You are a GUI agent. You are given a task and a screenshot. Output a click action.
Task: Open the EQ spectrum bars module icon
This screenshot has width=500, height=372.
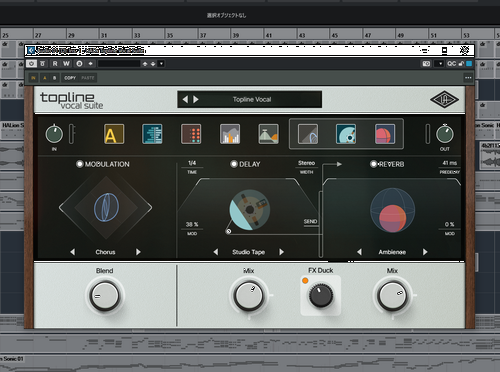(x=230, y=134)
